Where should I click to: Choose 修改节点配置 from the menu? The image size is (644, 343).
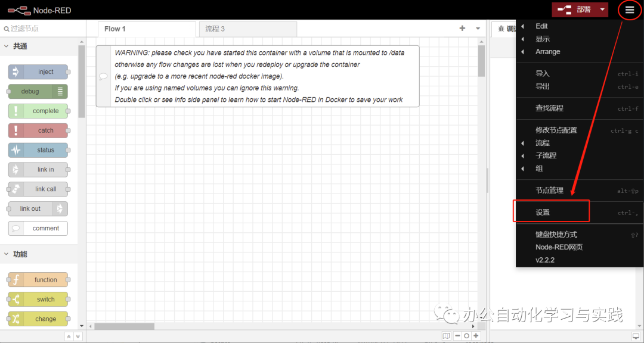pos(579,130)
